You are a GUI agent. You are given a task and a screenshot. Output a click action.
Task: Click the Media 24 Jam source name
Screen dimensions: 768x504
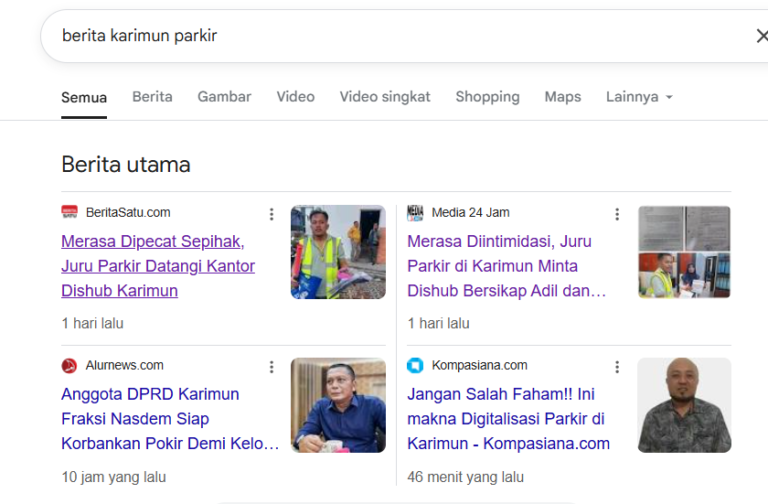[470, 213]
